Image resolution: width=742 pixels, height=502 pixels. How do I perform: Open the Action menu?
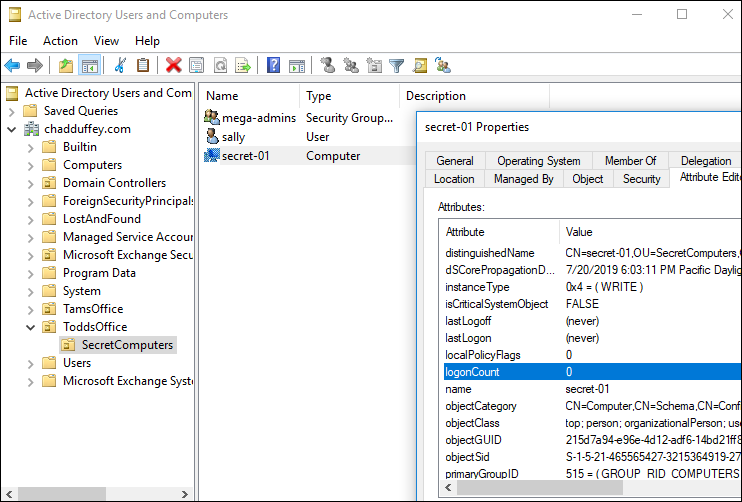click(60, 41)
